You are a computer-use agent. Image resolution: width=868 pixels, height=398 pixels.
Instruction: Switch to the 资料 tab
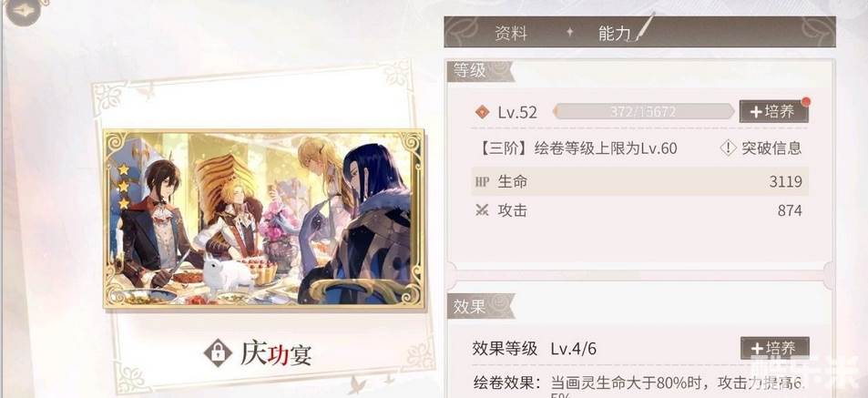(x=510, y=34)
